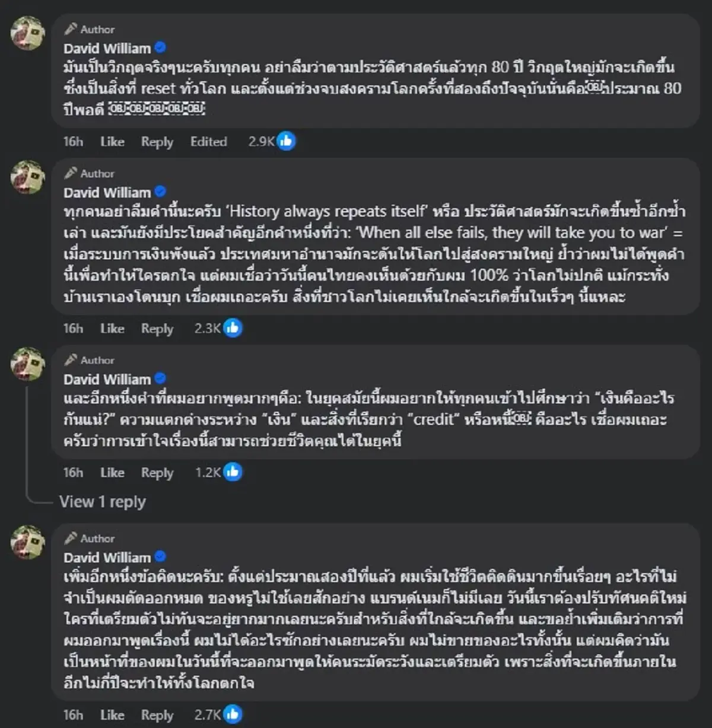
Task: Like the first comment about 80-year crisis
Action: click(x=112, y=142)
